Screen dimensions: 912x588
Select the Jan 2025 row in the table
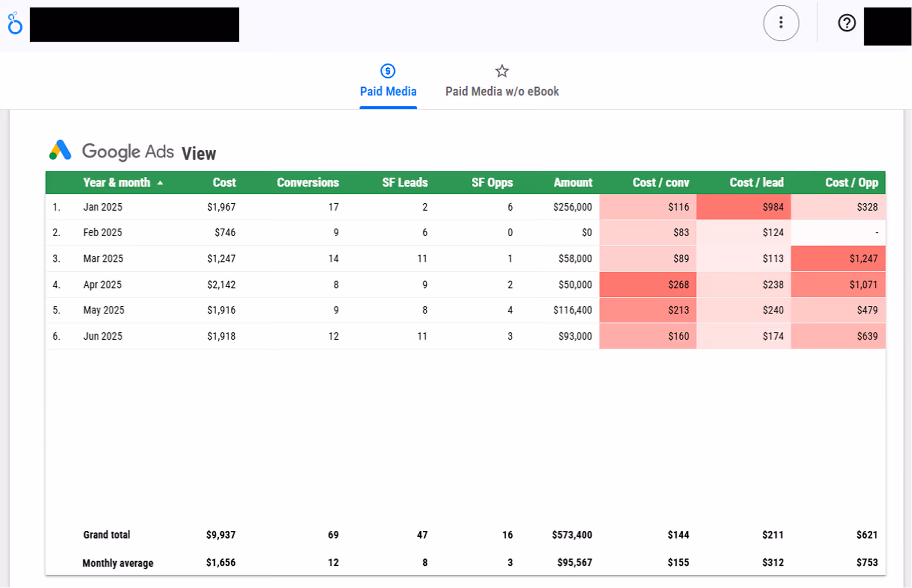click(102, 207)
